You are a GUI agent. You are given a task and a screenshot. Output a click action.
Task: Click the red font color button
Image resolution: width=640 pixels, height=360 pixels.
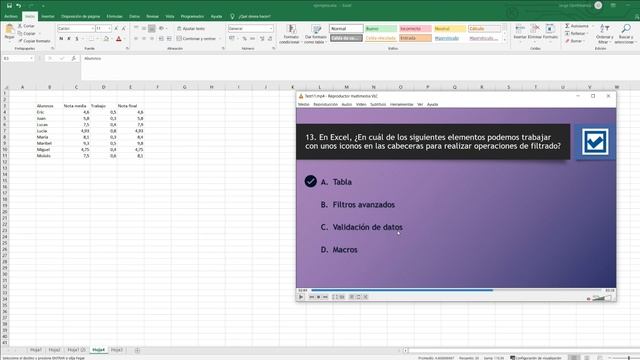point(119,39)
